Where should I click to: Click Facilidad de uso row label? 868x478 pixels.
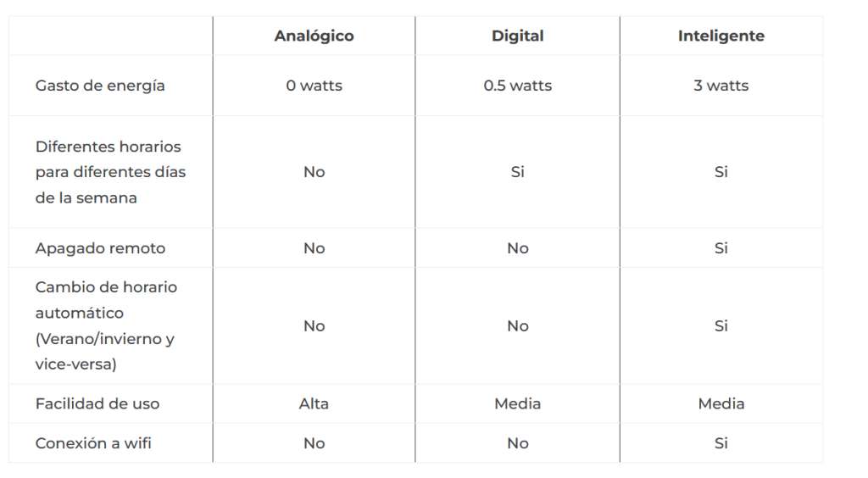[x=97, y=404]
